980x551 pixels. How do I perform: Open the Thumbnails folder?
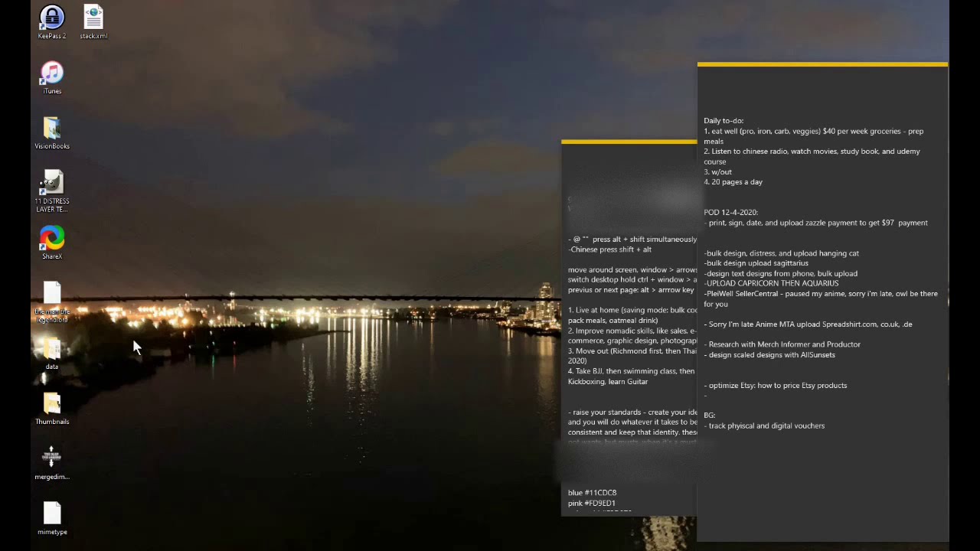(x=52, y=408)
